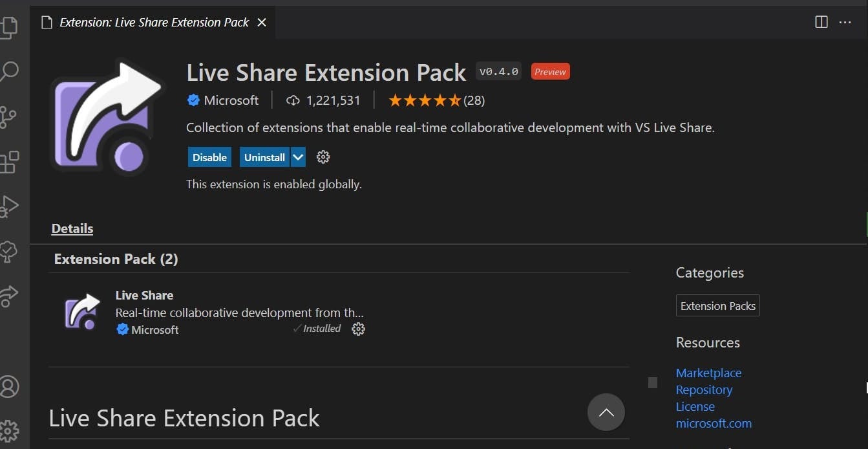
Task: Open the Accounts menu in activity bar
Action: (10, 386)
